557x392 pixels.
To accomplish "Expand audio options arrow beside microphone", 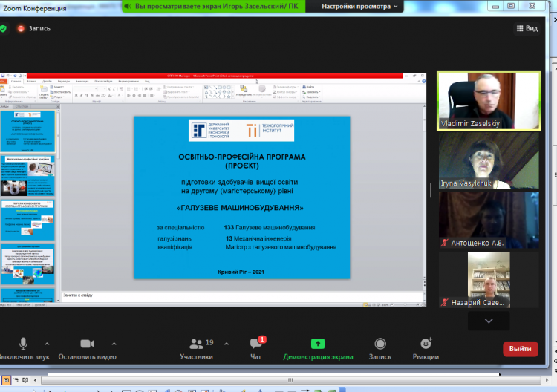I will click(48, 344).
